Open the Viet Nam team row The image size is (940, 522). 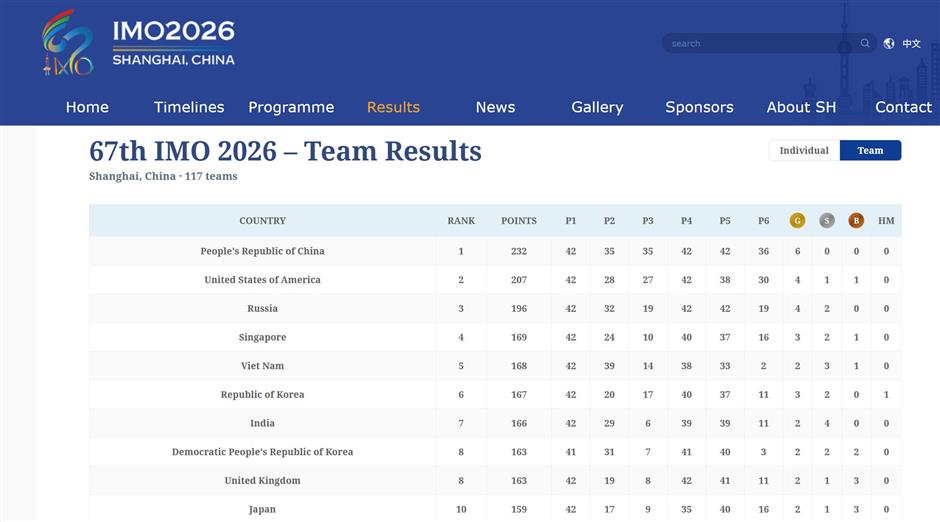(495, 366)
